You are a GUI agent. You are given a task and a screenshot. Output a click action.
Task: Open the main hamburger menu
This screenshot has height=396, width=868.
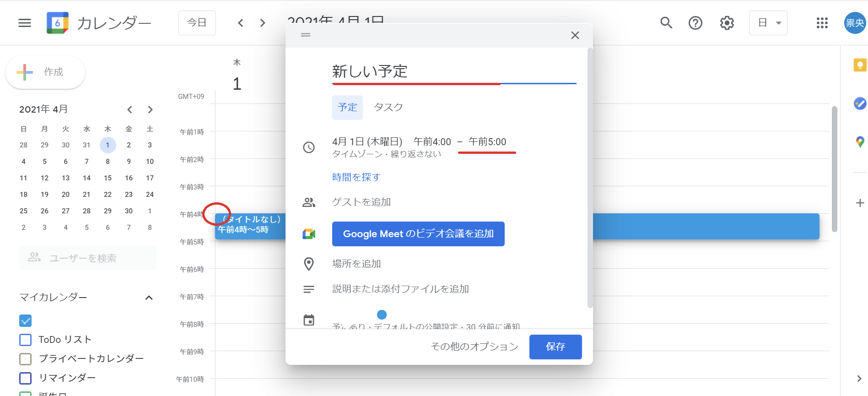[x=25, y=23]
